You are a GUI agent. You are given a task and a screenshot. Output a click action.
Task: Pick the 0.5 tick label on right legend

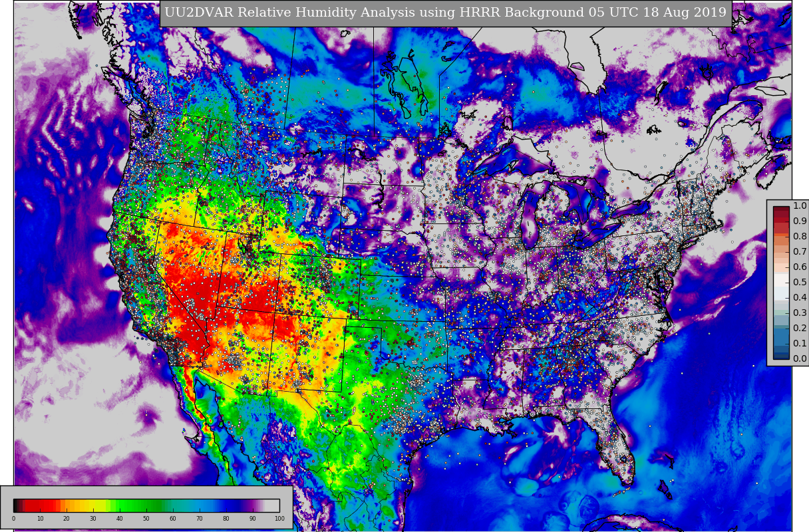click(800, 283)
